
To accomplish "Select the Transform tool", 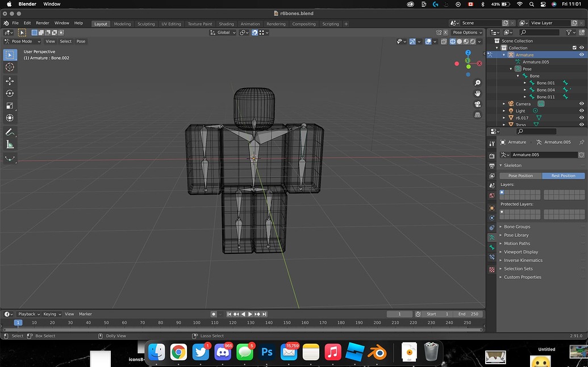I will (10, 118).
